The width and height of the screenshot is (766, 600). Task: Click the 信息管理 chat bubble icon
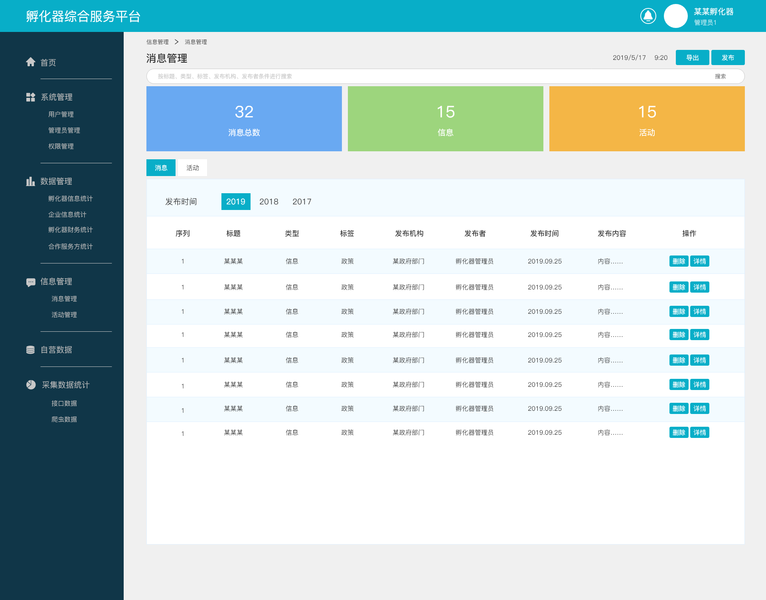click(31, 282)
